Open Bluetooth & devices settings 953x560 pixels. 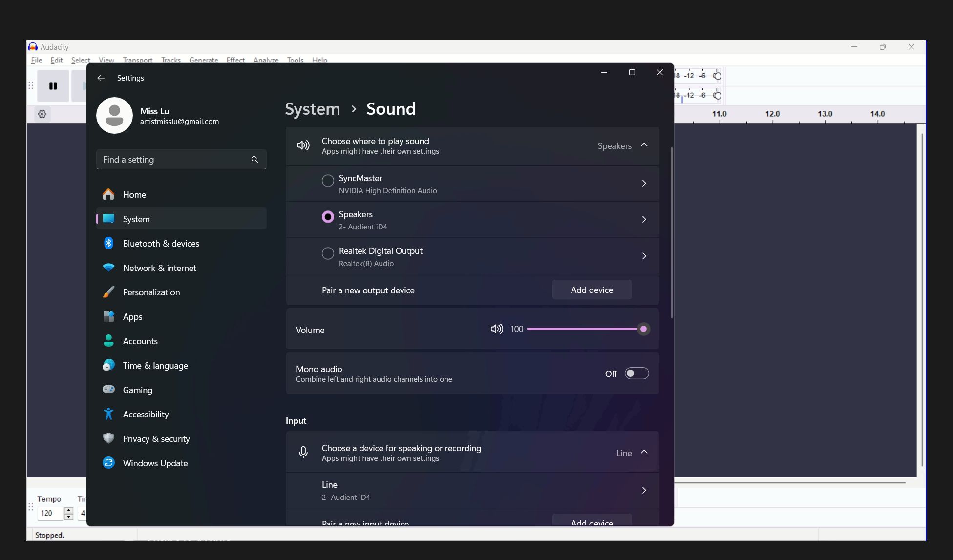[x=181, y=243]
